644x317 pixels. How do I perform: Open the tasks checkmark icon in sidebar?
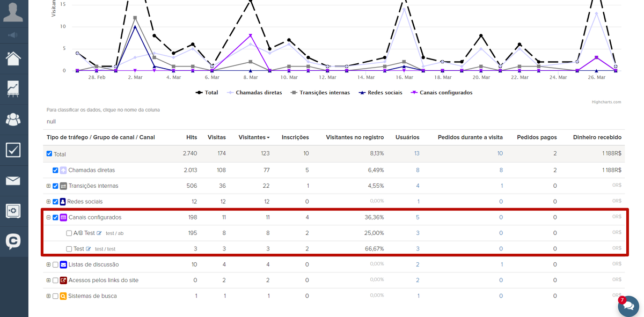click(13, 150)
